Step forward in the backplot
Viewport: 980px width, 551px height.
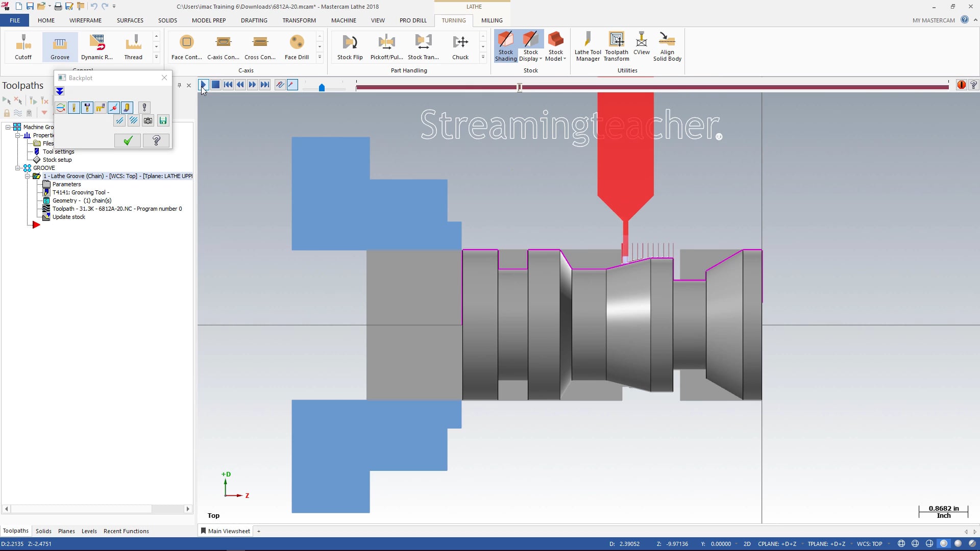[x=252, y=85]
